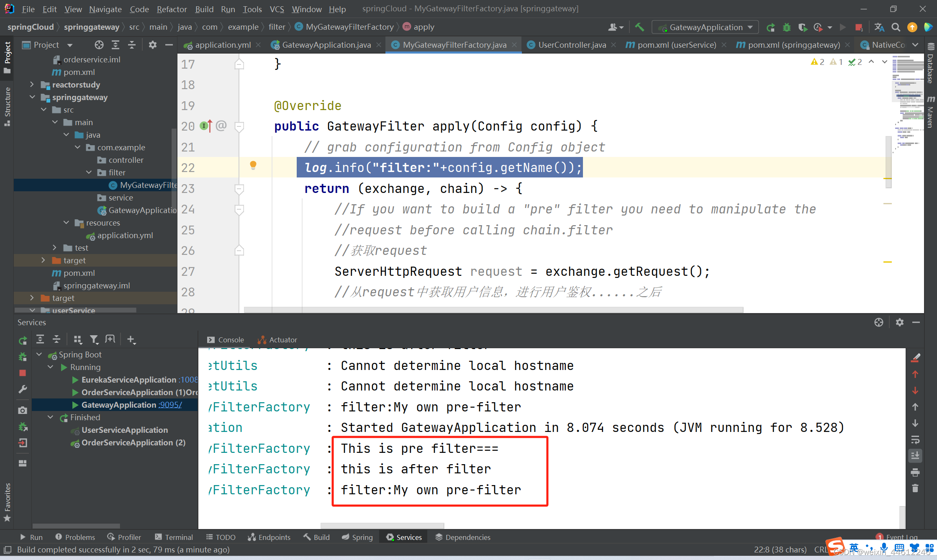Image resolution: width=937 pixels, height=560 pixels.
Task: Debug GatewayApplication with the bug icon
Action: tap(786, 27)
